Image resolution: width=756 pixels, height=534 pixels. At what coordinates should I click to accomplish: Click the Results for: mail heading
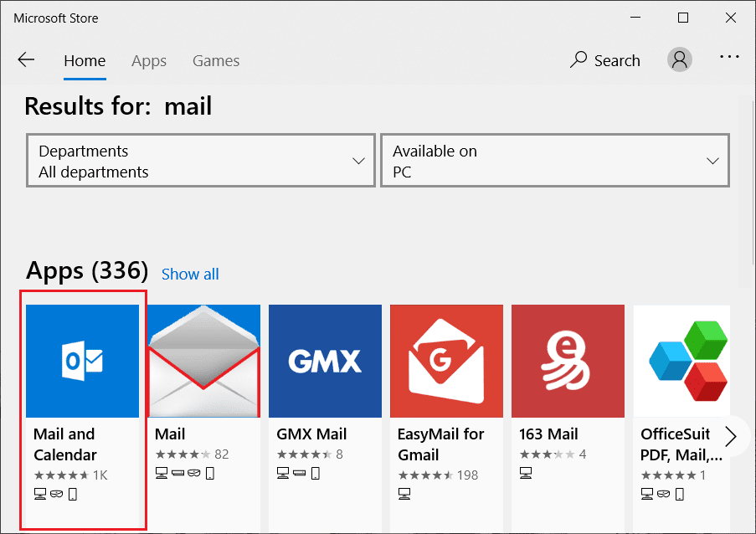[118, 106]
